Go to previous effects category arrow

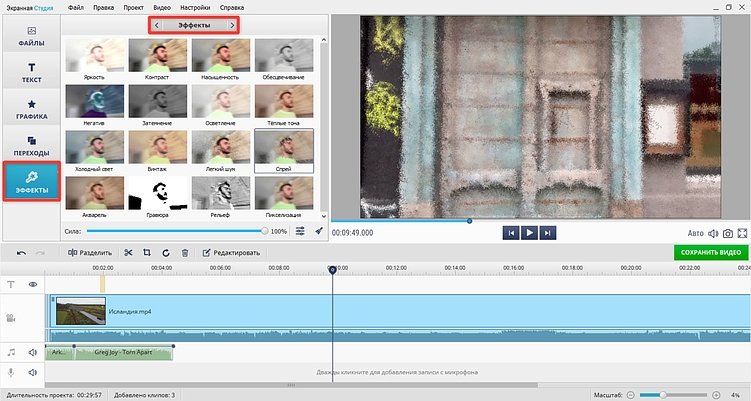157,25
